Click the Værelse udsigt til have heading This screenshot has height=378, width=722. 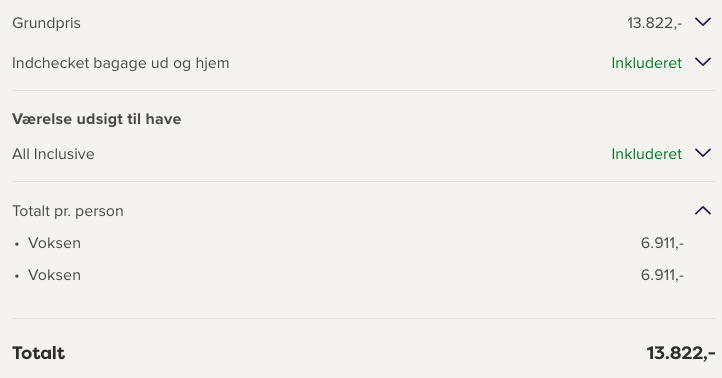pyautogui.click(x=97, y=119)
